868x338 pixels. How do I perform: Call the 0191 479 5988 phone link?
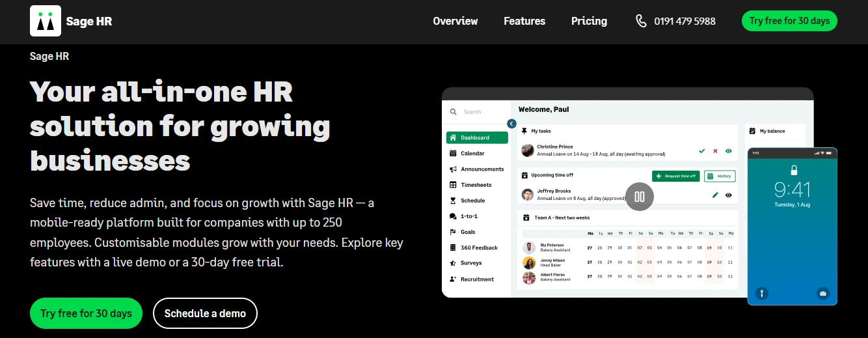(x=675, y=21)
